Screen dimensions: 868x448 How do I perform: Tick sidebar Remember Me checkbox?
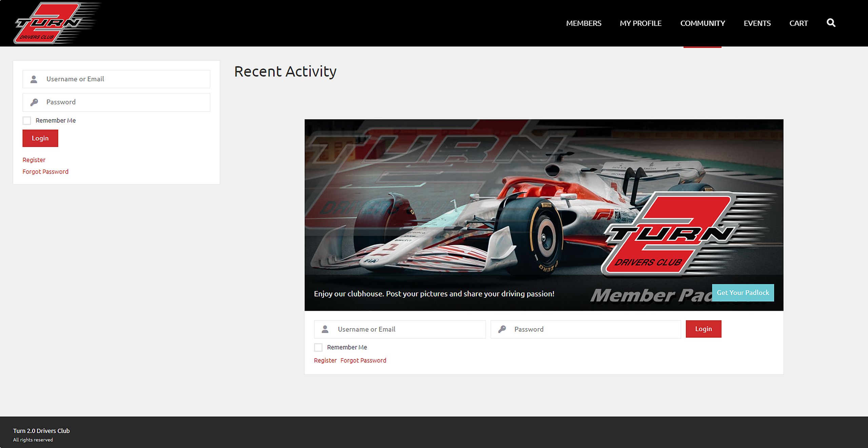point(27,120)
